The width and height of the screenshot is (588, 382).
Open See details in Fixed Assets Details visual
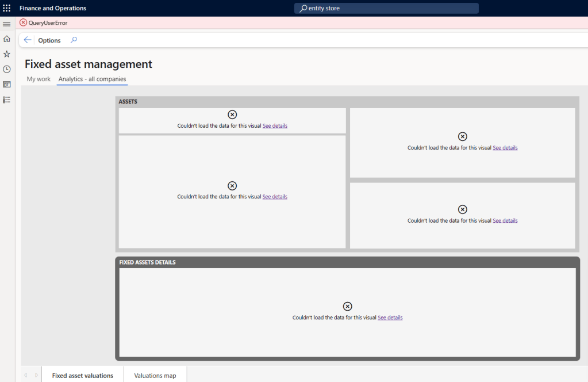tap(390, 318)
